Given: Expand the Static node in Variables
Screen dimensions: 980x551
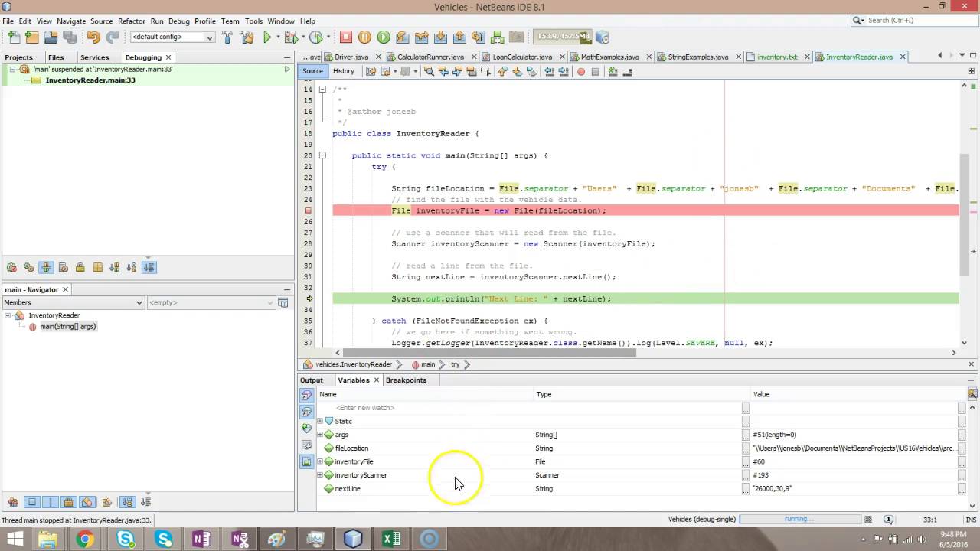Looking at the screenshot, I should (320, 421).
